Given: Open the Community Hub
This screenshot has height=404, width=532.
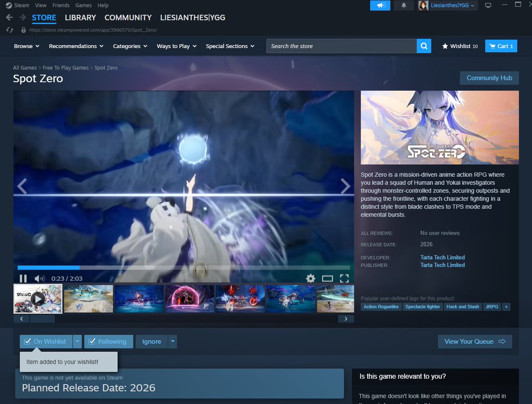Looking at the screenshot, I should tap(489, 78).
